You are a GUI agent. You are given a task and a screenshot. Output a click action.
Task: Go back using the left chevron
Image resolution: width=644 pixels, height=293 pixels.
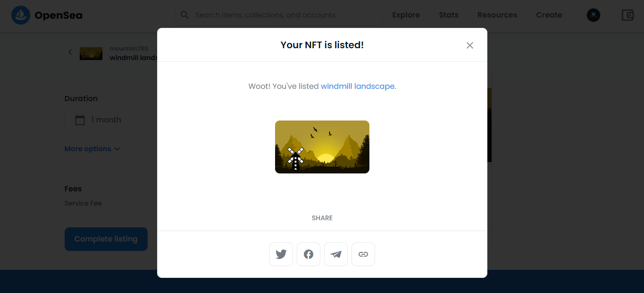[x=70, y=52]
